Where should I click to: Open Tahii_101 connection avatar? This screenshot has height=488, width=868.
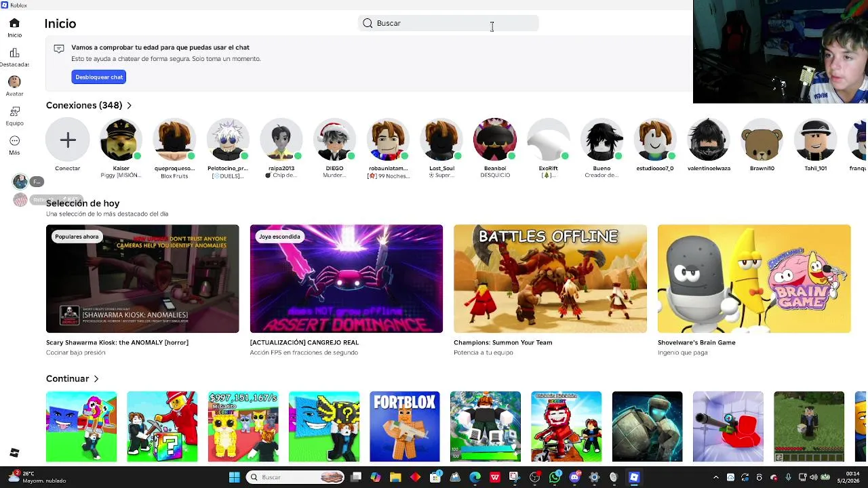(x=816, y=140)
